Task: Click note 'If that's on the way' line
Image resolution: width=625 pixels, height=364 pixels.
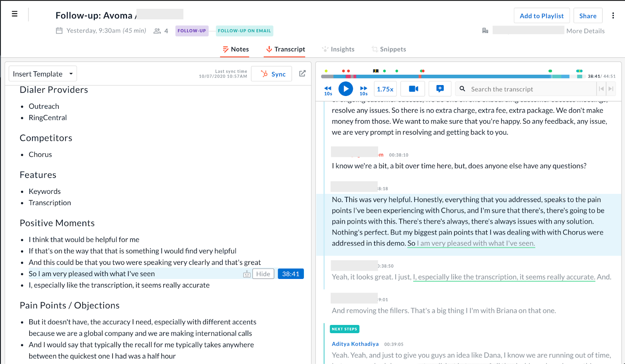Action: pyautogui.click(x=132, y=251)
